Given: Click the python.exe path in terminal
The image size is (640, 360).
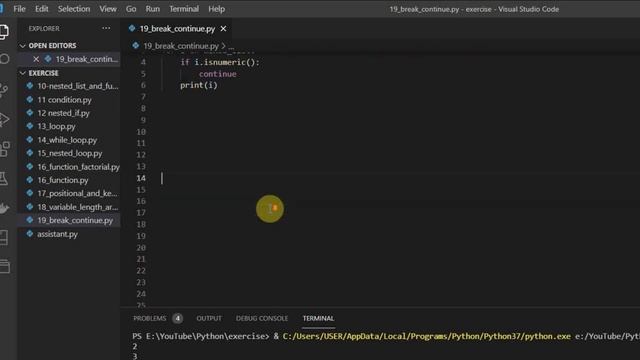Looking at the screenshot, I should click(427, 336).
